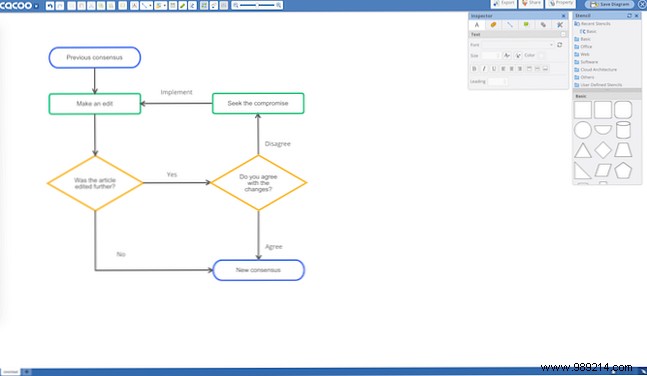Open the Property button
647x376 pixels.
[561, 3]
